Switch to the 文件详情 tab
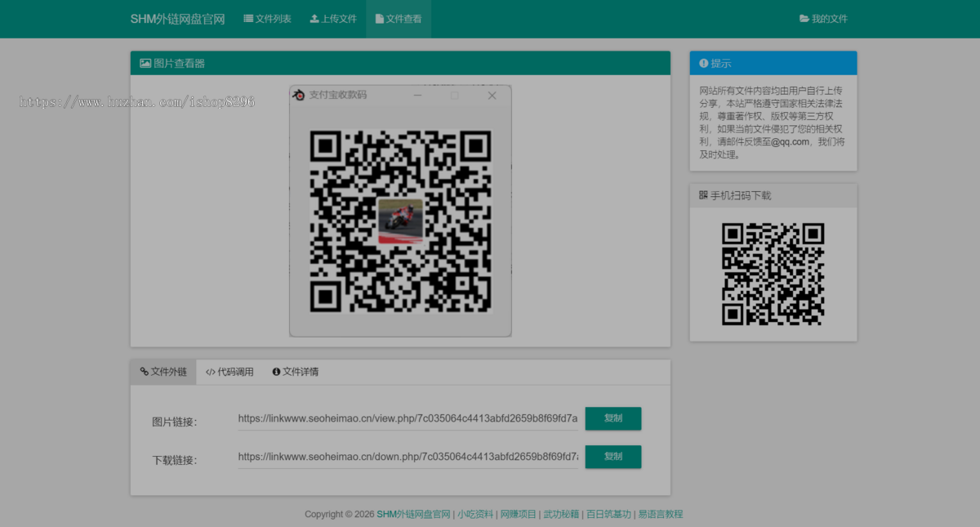The height and width of the screenshot is (527, 980). tap(296, 372)
